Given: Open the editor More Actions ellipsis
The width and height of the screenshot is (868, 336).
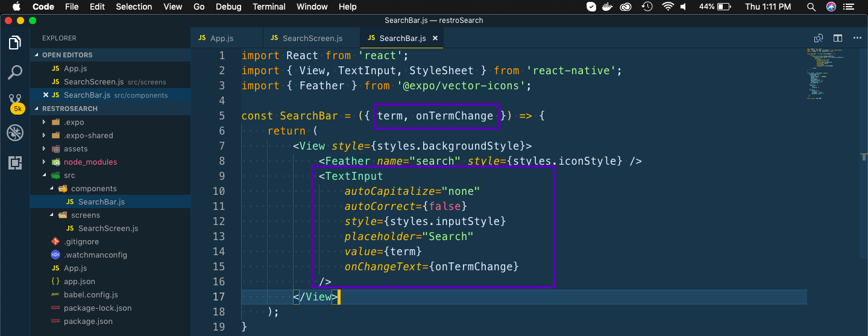Looking at the screenshot, I should pyautogui.click(x=857, y=38).
